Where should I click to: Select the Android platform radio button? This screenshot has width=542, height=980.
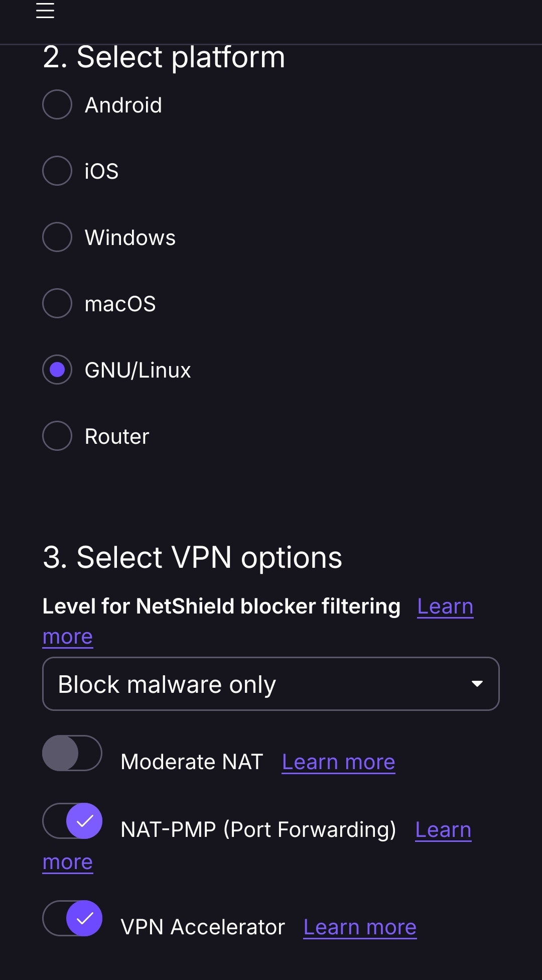57,105
